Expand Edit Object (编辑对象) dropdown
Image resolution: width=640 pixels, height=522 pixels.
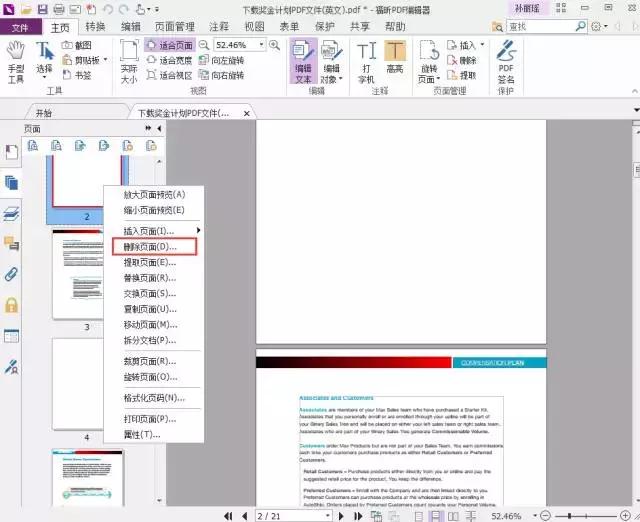tap(341, 79)
